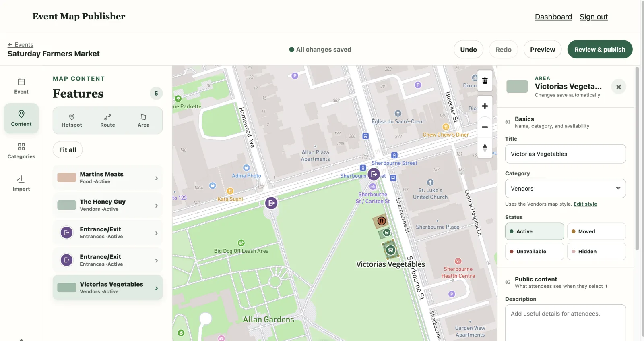The image size is (644, 341).
Task: Click the Martins Meats color swatch
Action: tap(66, 177)
